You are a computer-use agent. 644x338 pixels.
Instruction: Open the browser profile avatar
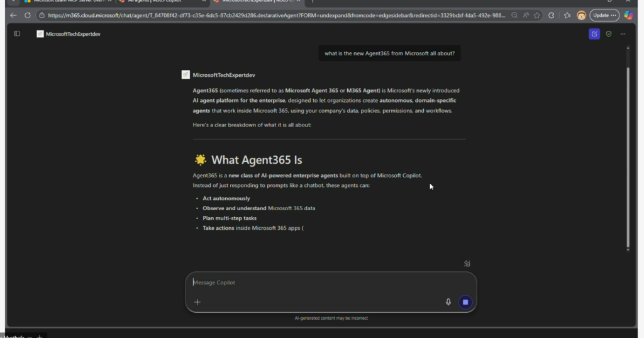581,16
